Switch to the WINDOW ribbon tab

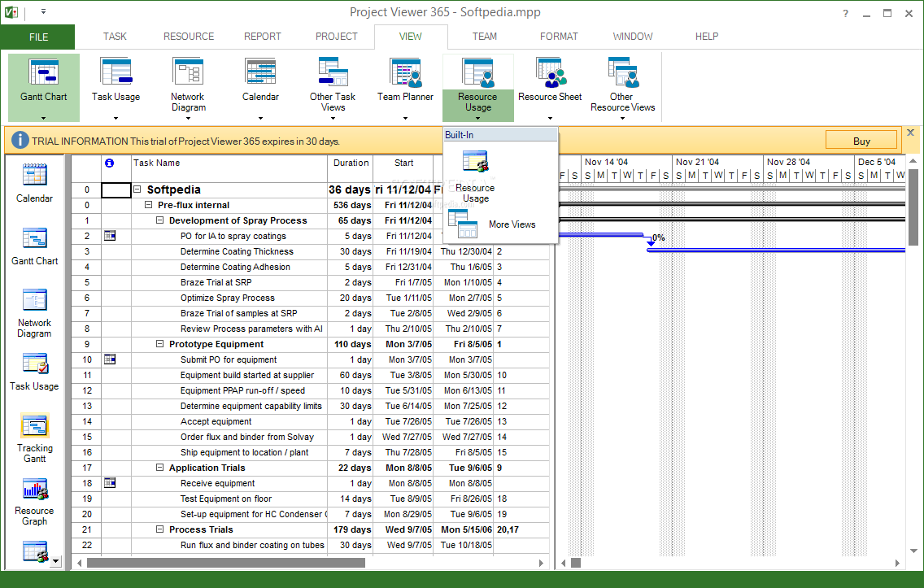(632, 37)
